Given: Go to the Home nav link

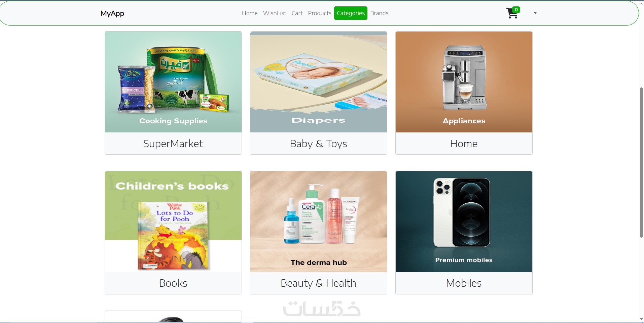Looking at the screenshot, I should 250,13.
